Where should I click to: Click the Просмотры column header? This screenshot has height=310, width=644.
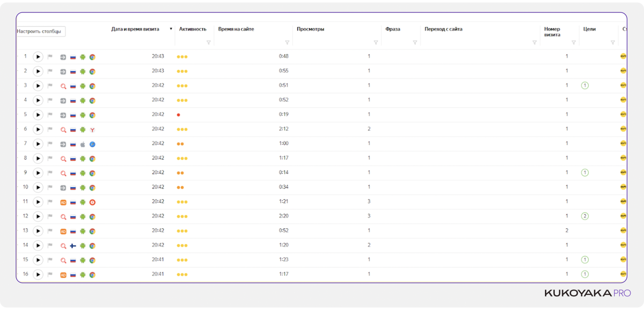tap(311, 29)
